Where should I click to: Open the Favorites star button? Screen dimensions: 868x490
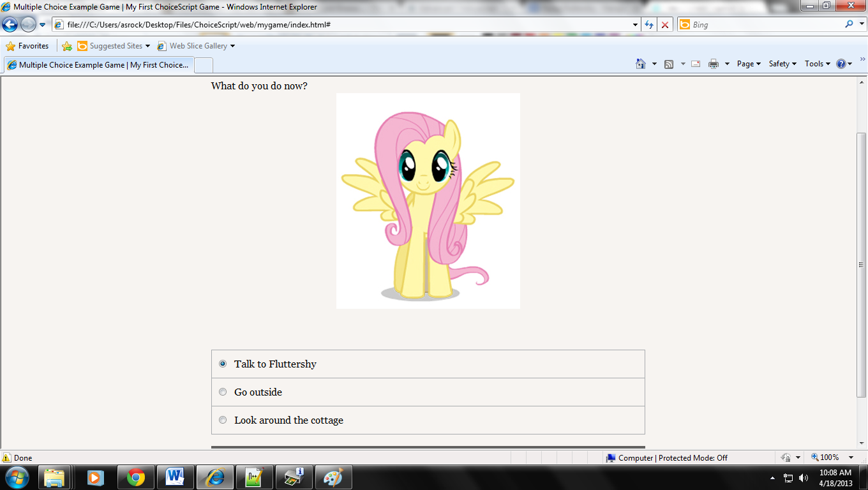pyautogui.click(x=27, y=46)
